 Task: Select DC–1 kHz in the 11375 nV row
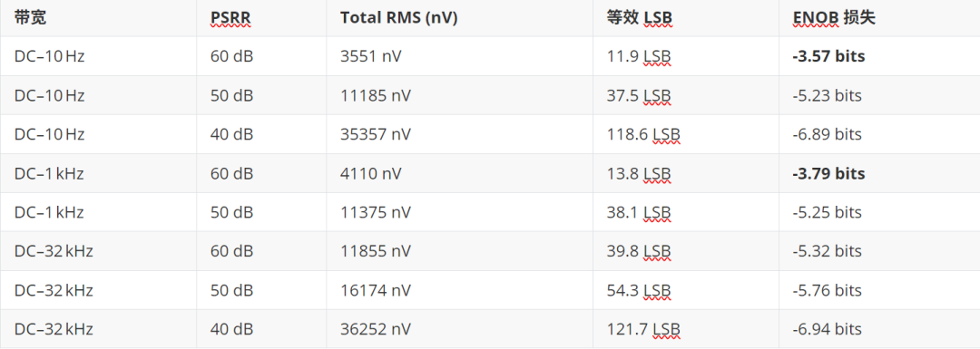click(x=49, y=212)
